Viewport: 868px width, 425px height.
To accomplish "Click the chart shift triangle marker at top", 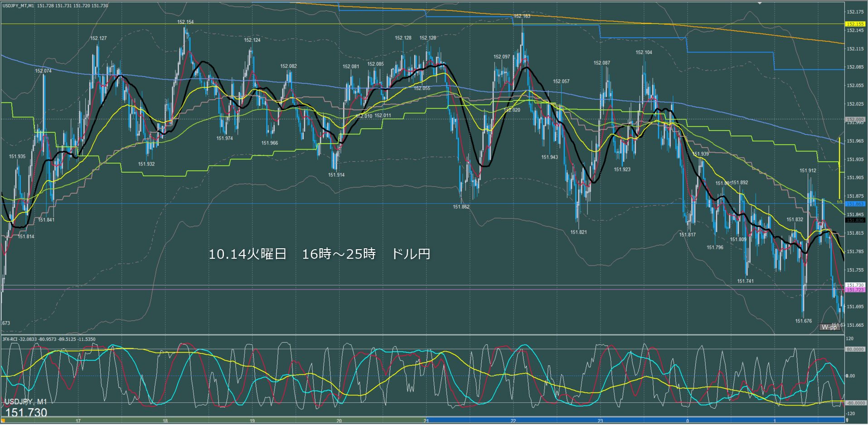I will pyautogui.click(x=760, y=3).
